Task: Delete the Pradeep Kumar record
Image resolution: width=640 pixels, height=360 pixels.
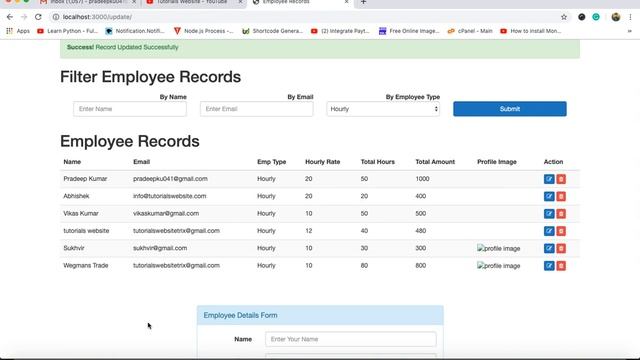Action: tap(561, 179)
